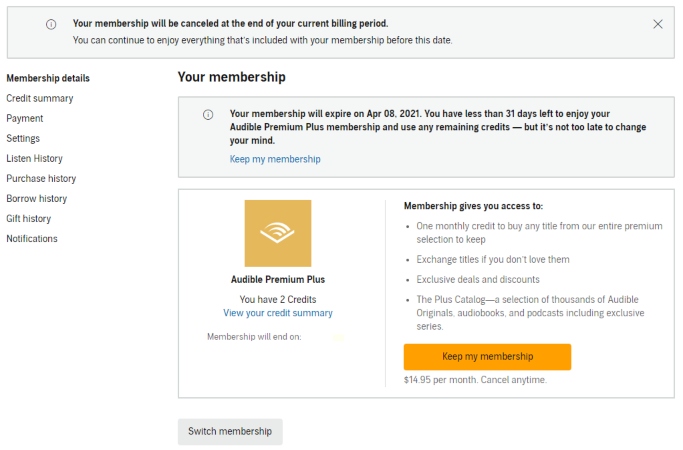The height and width of the screenshot is (450, 683).
Task: Open Credit summary in the sidebar
Action: (x=40, y=98)
